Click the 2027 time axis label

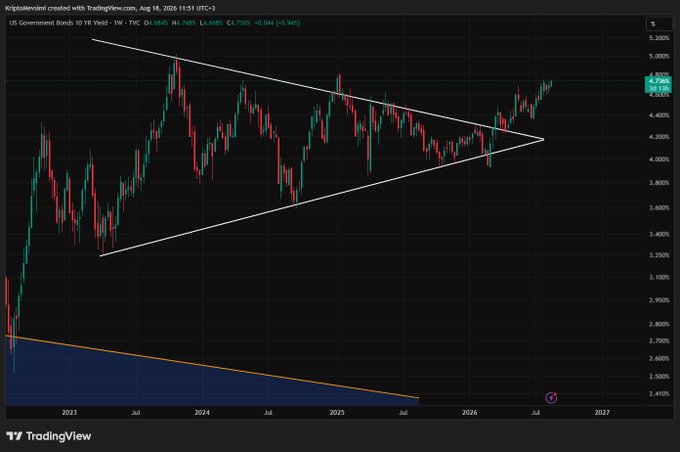click(x=602, y=412)
